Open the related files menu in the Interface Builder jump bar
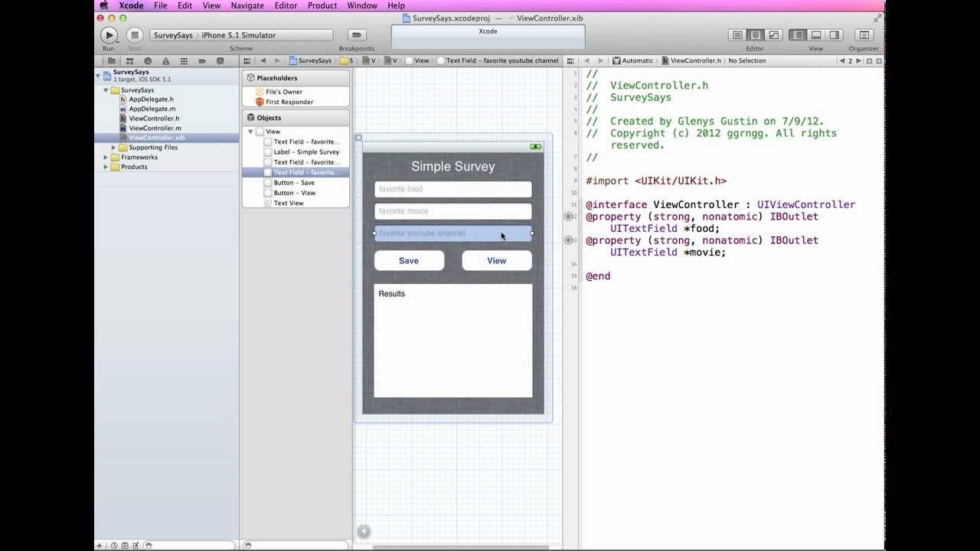The height and width of the screenshot is (551, 980). (247, 60)
